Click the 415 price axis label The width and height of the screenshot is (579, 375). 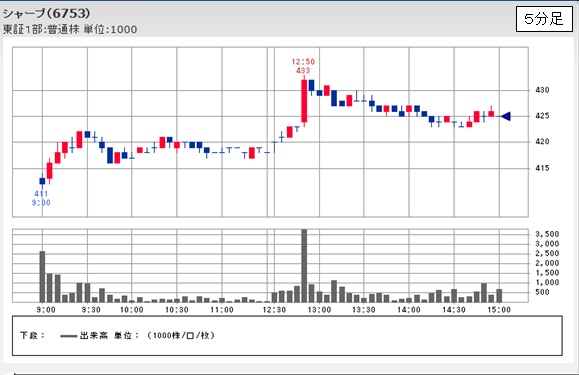tap(542, 168)
